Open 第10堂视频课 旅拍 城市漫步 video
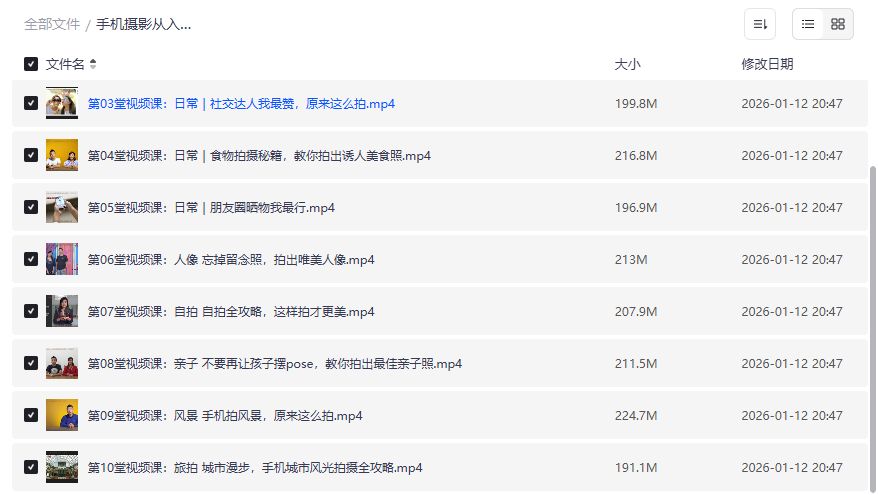Screen dimensions: 878x495 pos(255,468)
